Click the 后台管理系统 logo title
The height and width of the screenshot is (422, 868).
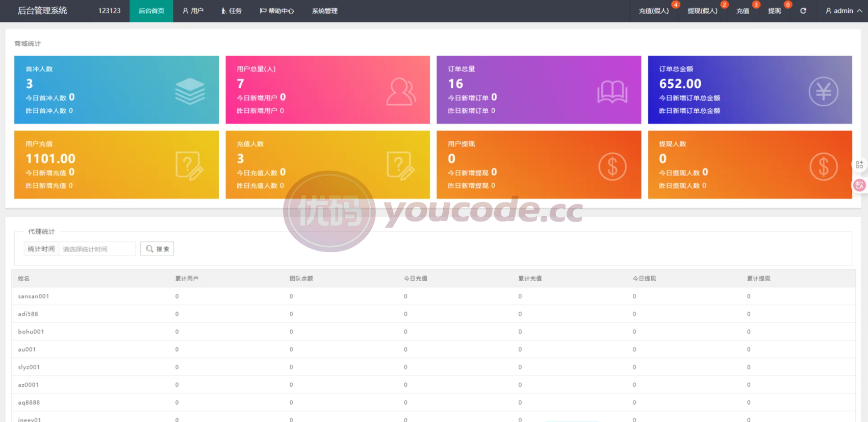[x=42, y=11]
